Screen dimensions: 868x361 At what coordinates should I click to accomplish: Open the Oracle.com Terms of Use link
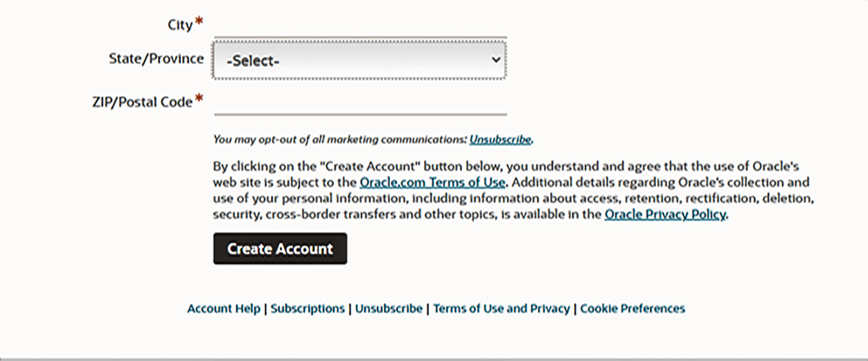pyautogui.click(x=432, y=183)
